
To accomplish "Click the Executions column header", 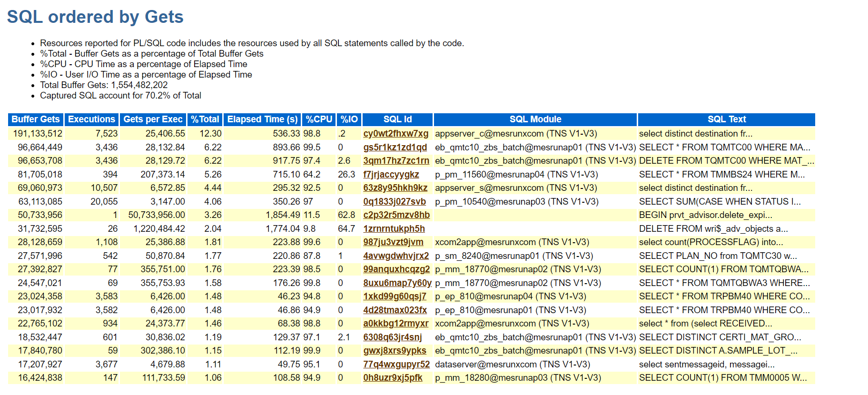I will (x=91, y=119).
